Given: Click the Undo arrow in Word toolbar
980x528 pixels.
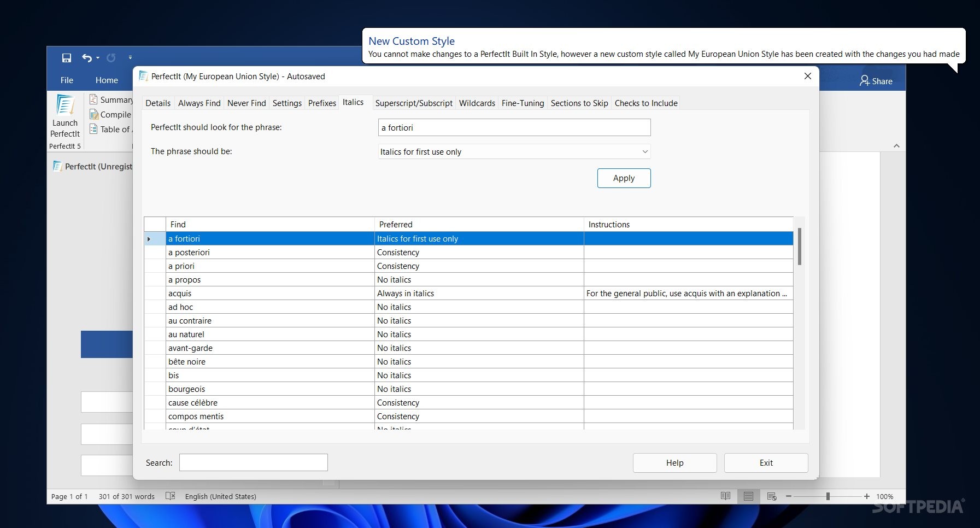Looking at the screenshot, I should point(87,57).
